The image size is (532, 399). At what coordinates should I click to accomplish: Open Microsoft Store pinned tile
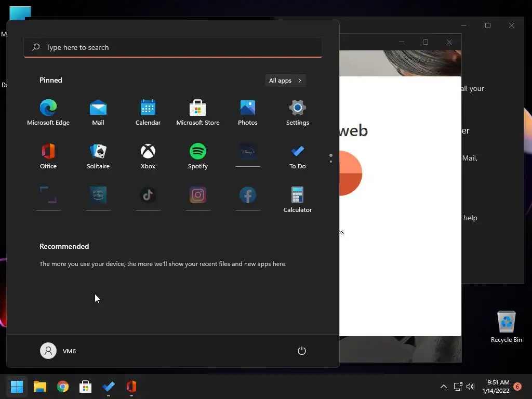click(198, 113)
